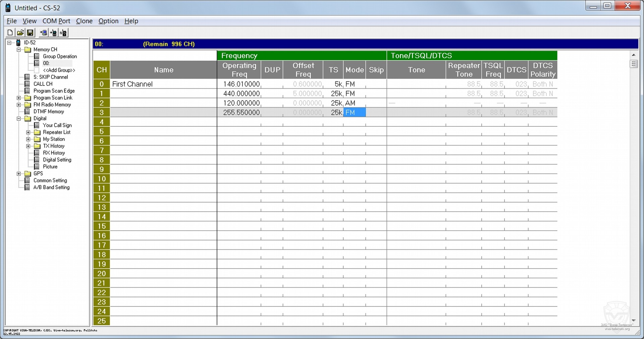Click the Write to transceiver icon
644x339 pixels.
point(53,33)
